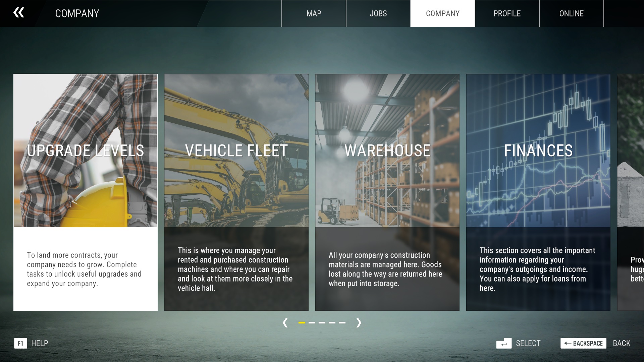Click the right carousel arrow
The width and height of the screenshot is (644, 362).
point(359,322)
